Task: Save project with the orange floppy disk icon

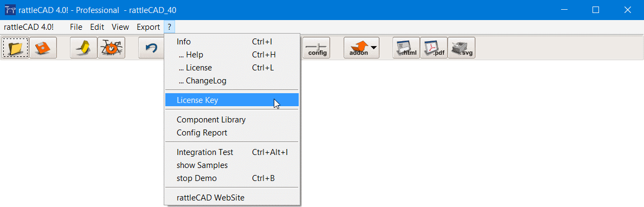Action: tap(43, 48)
